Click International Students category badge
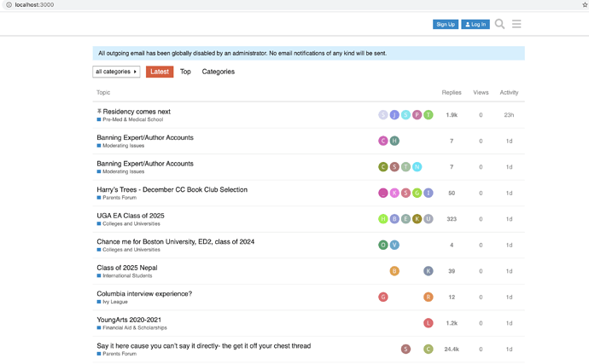Screen dimensions: 589x364 (125, 276)
